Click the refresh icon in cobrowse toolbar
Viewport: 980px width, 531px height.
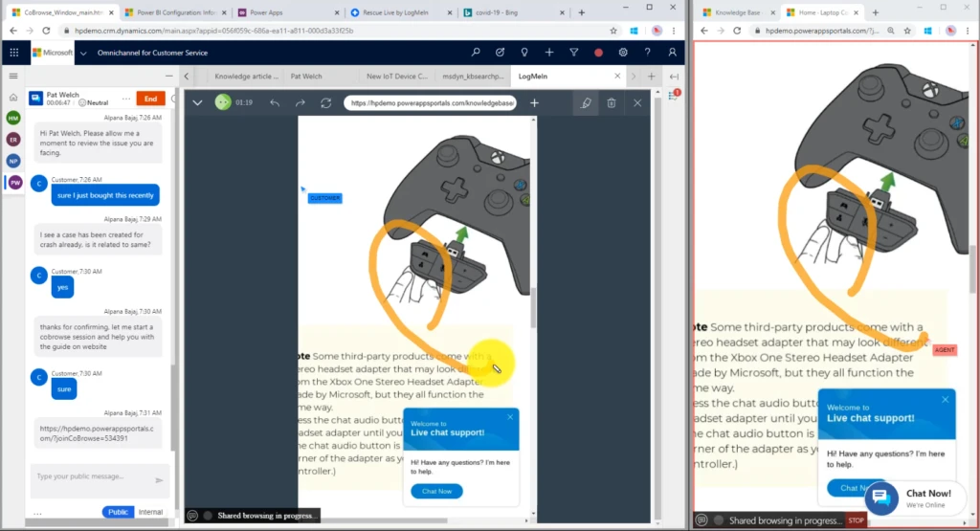325,102
